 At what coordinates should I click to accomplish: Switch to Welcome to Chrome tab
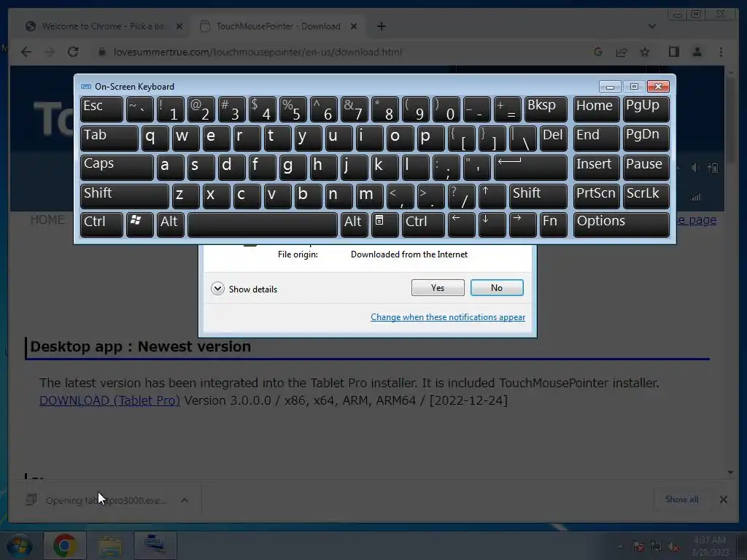pyautogui.click(x=102, y=26)
